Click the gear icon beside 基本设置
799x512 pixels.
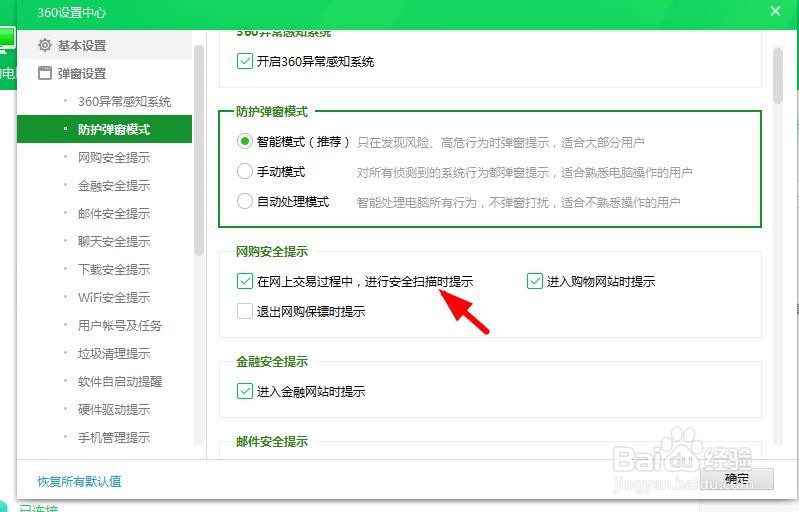coord(45,45)
